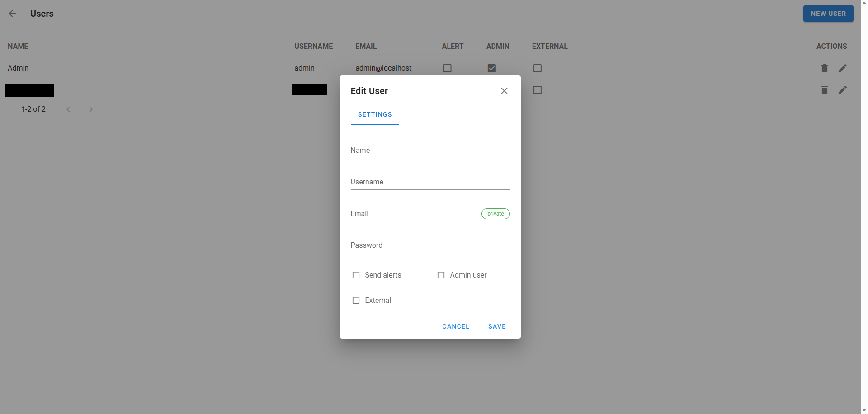Close the Edit User dialog with X
The width and height of the screenshot is (868, 414).
(504, 91)
